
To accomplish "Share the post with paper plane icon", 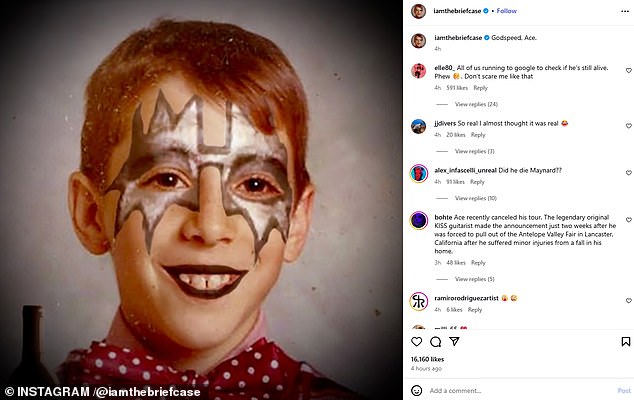I will (455, 341).
